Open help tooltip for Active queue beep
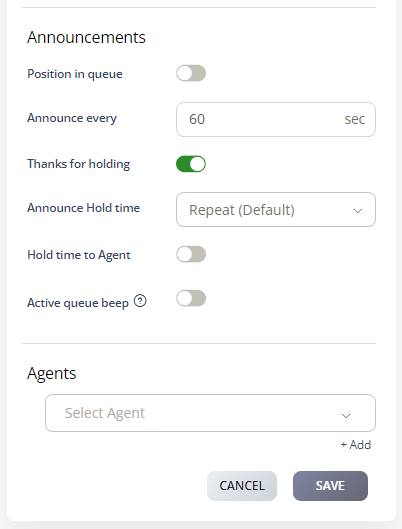 [140, 301]
